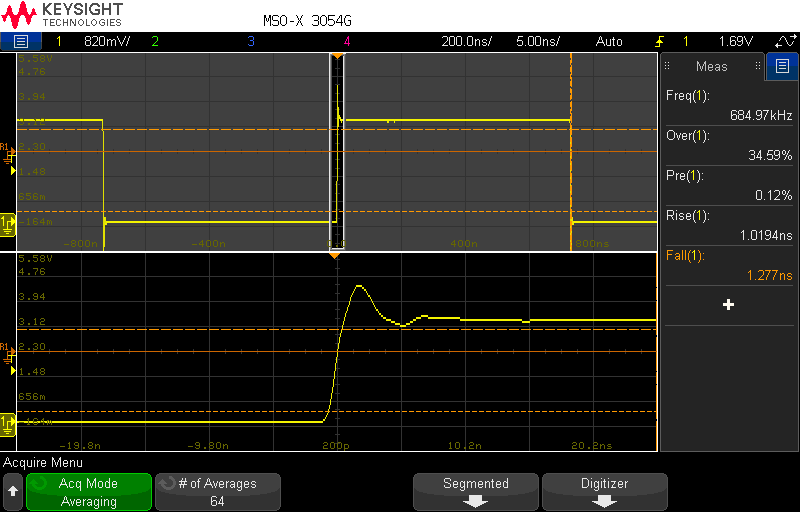Click the Keysight Technologies logo
Screen dimensions: 800x512
click(62, 15)
